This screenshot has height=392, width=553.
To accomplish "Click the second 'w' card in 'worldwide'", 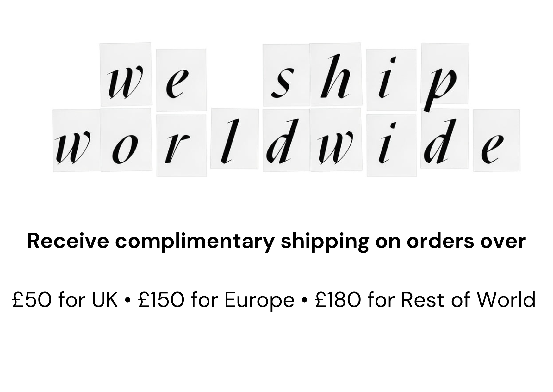I will point(336,140).
